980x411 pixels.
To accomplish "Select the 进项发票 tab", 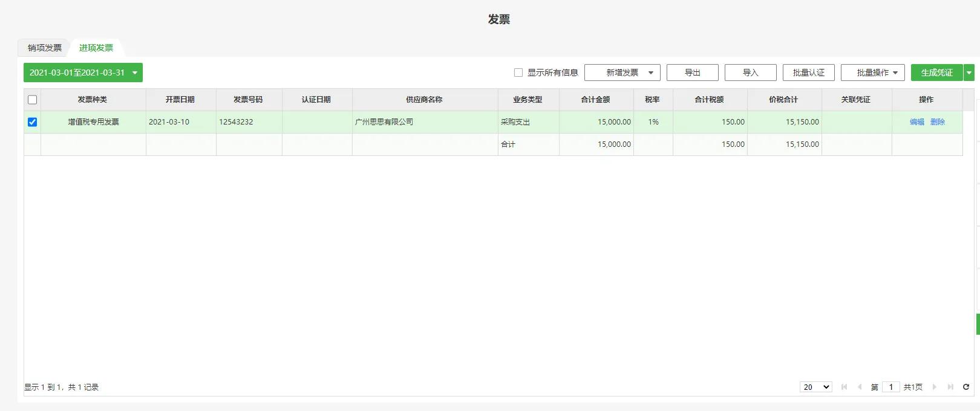I will tap(96, 48).
